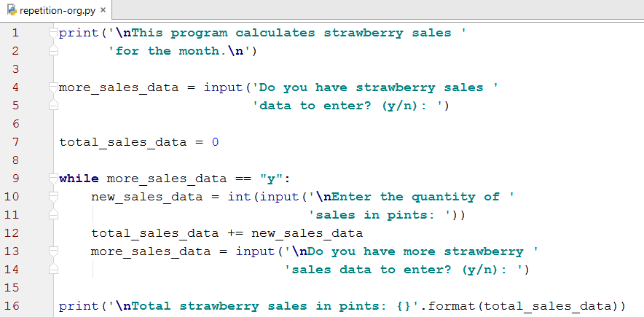The height and width of the screenshot is (317, 644).
Task: Collapse the while loop at line 9
Action: 52,179
